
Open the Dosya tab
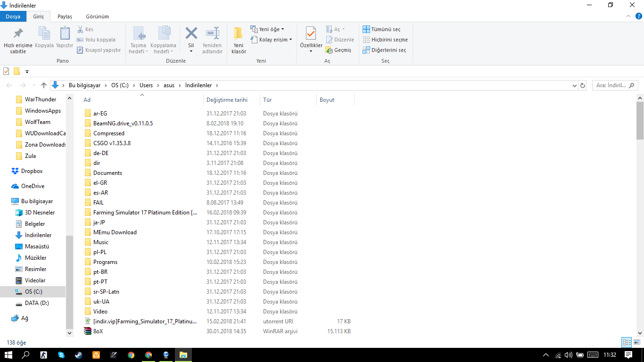pyautogui.click(x=13, y=16)
